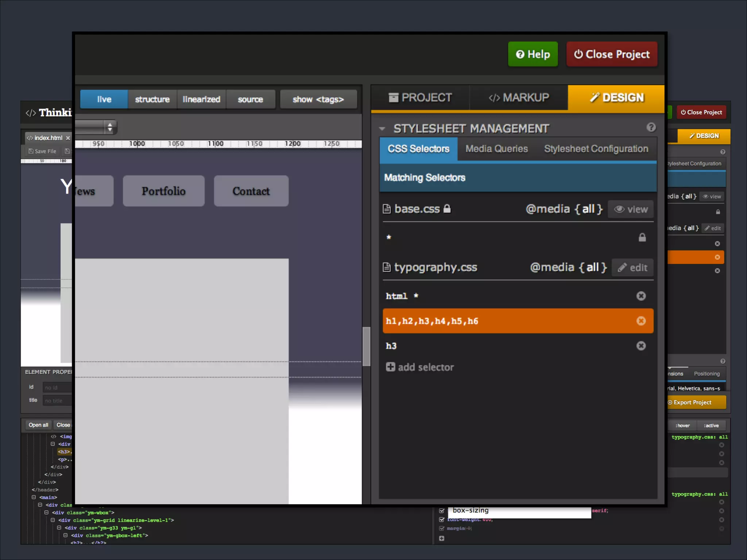Open the viewport size stepper dropdown

(109, 127)
